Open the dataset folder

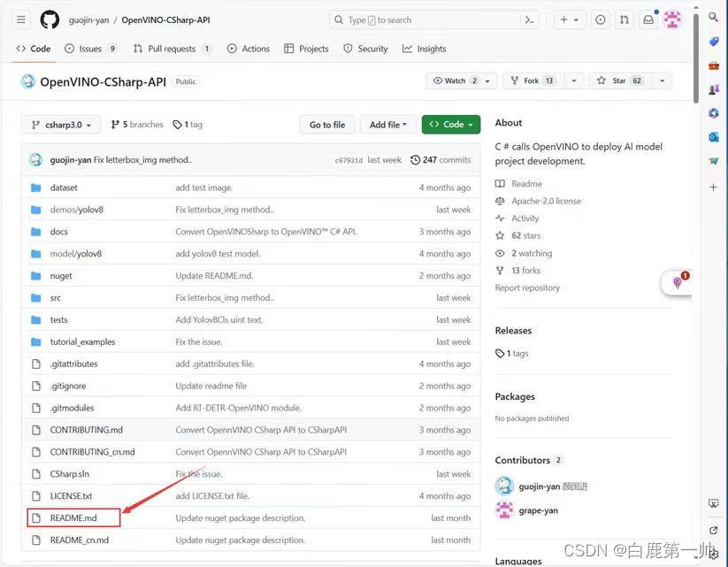coord(64,188)
